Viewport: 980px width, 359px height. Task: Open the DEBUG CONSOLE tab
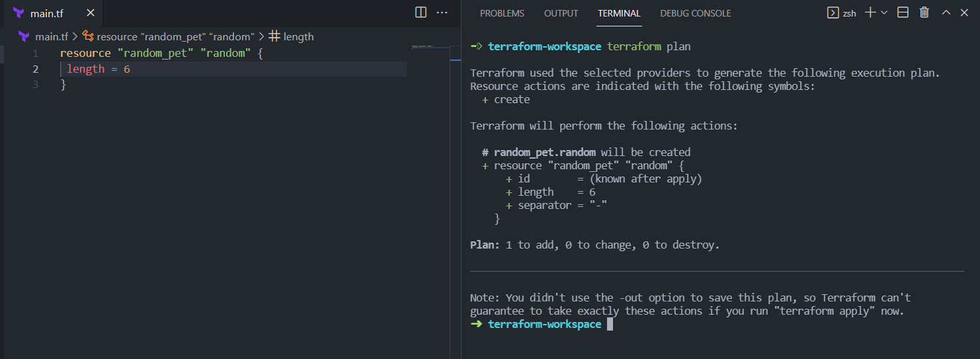point(695,13)
